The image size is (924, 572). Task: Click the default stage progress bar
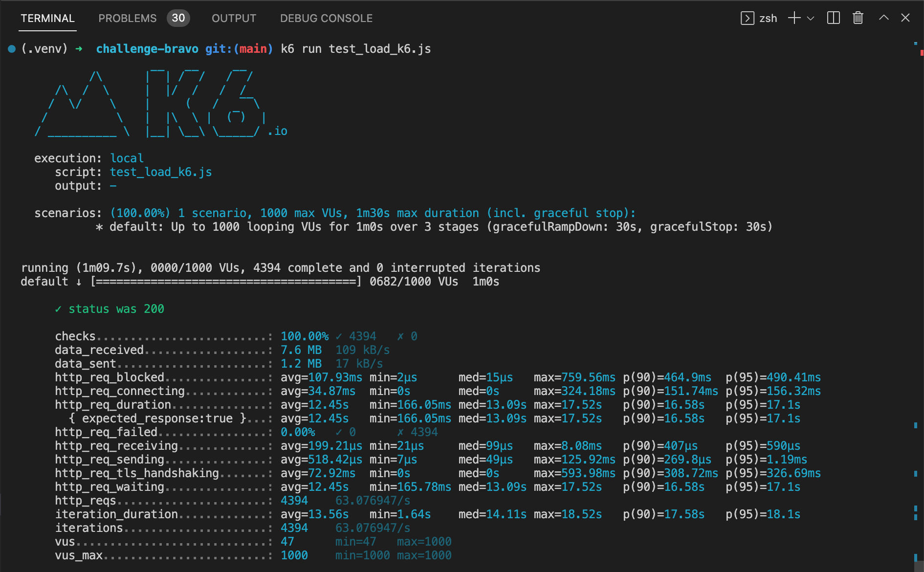point(226,282)
